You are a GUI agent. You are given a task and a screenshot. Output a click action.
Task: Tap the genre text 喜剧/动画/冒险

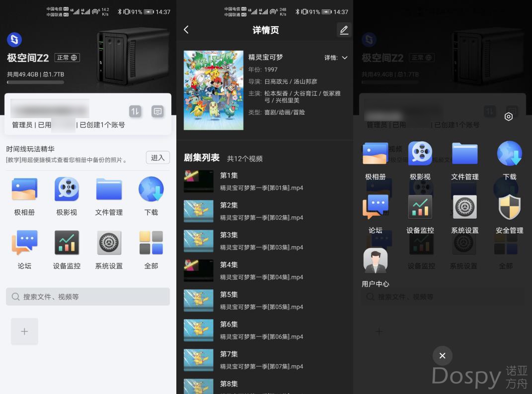click(285, 112)
